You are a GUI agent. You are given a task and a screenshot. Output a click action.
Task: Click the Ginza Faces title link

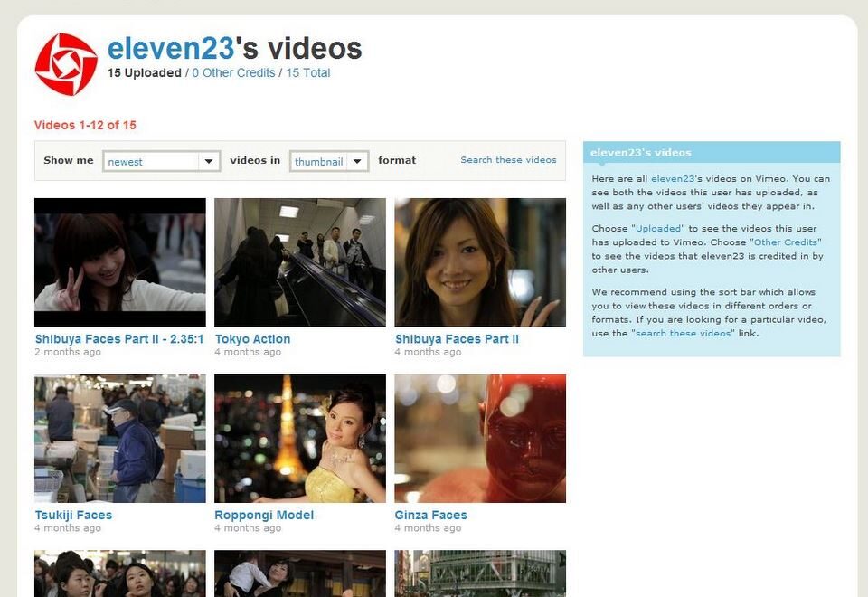click(x=430, y=515)
